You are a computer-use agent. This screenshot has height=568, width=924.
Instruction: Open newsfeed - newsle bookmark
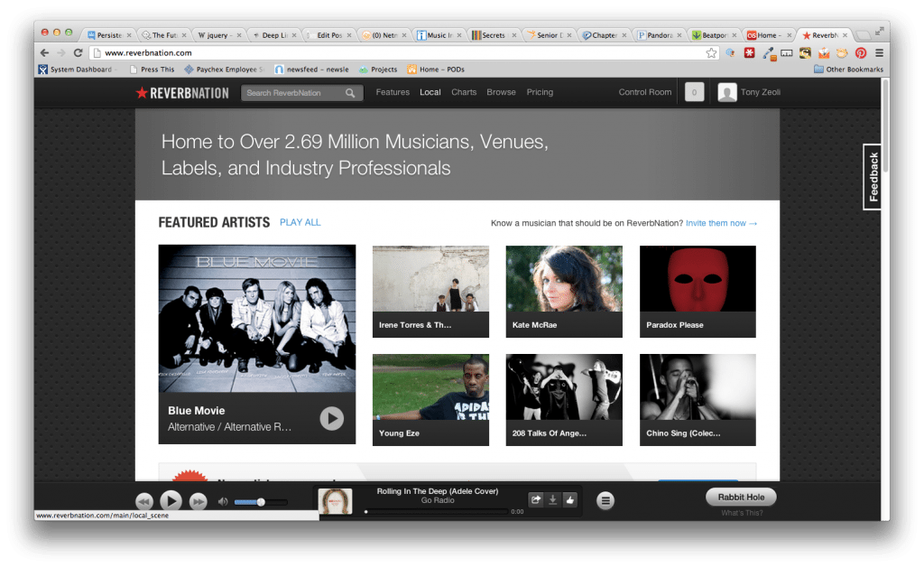(x=312, y=69)
